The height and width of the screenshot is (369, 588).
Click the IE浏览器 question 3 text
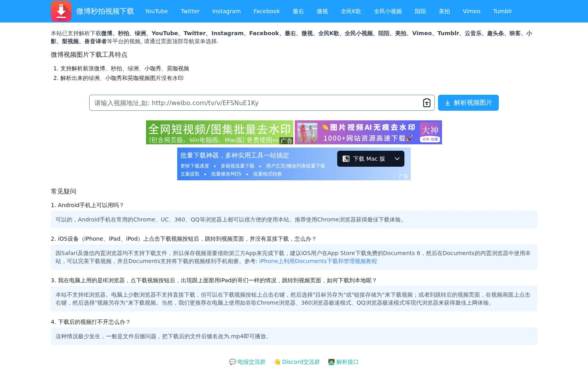pos(214,280)
